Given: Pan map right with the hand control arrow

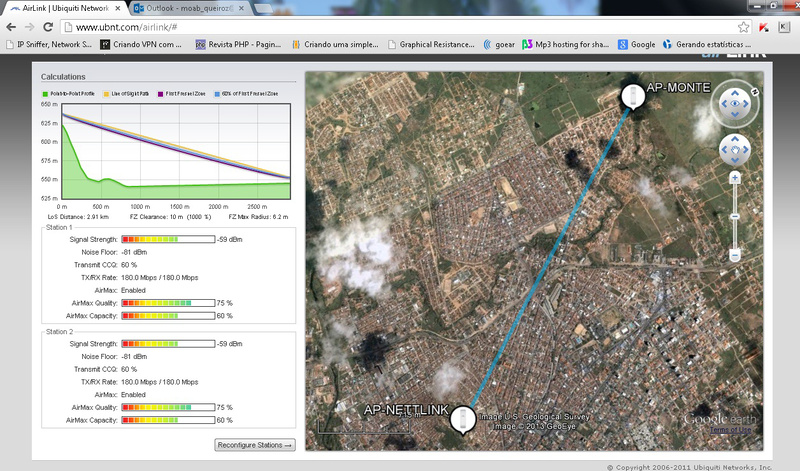Looking at the screenshot, I should click(x=745, y=150).
